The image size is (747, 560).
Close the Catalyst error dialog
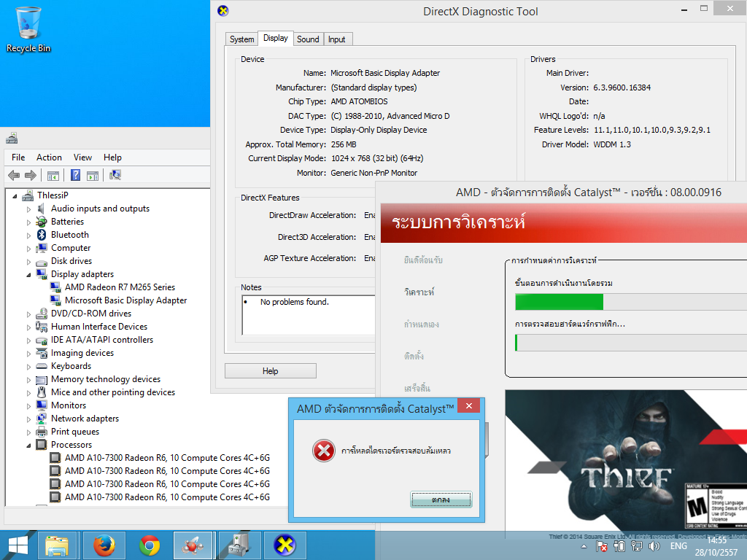pos(469,405)
